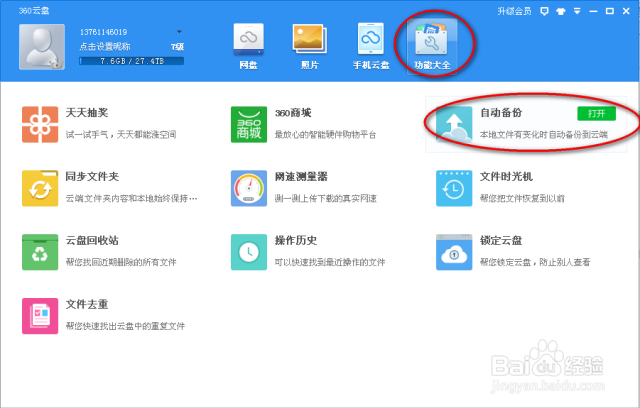Click the user avatar picture
Image resolution: width=640 pixels, height=408 pixels.
(42, 47)
